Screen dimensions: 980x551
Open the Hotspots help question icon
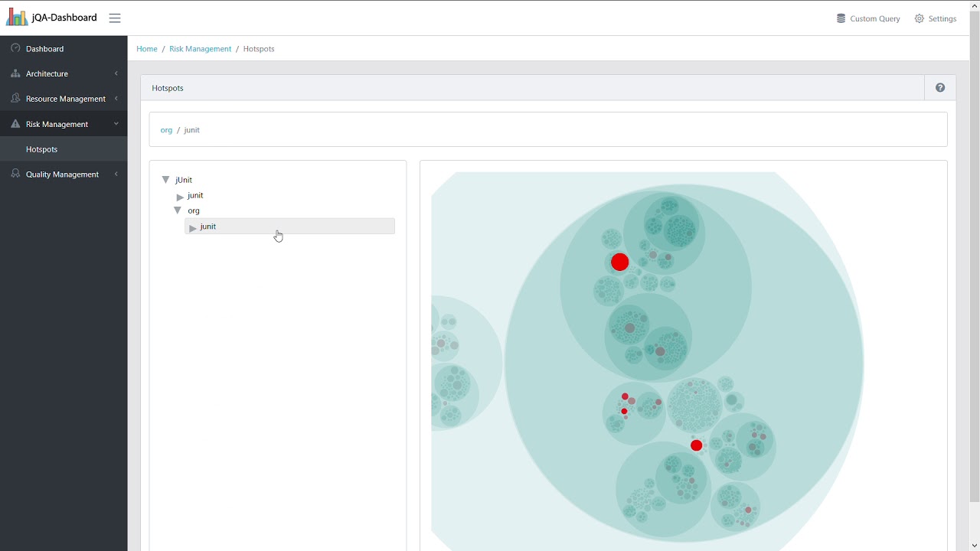click(940, 88)
